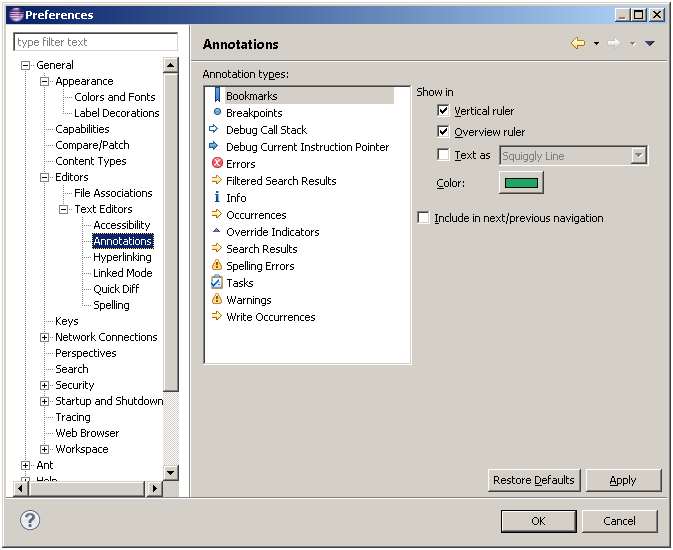Image resolution: width=673 pixels, height=550 pixels.
Task: Click the Filtered Search Results arrow icon
Action: click(217, 180)
